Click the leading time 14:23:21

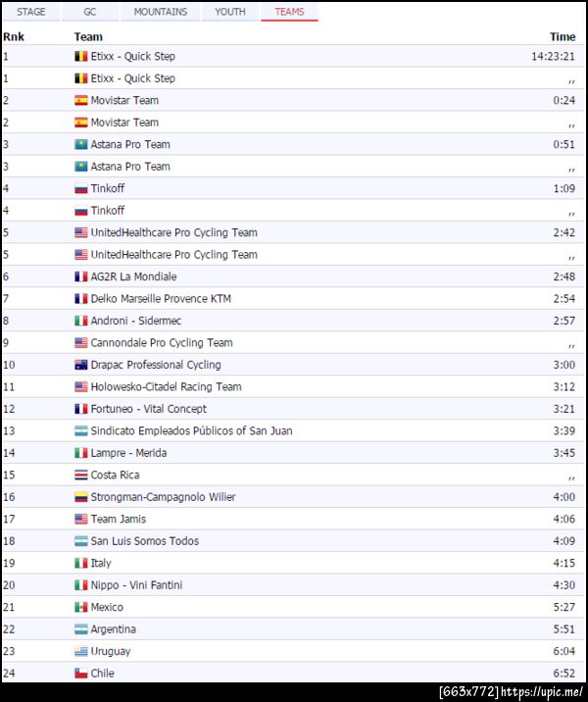tap(553, 57)
